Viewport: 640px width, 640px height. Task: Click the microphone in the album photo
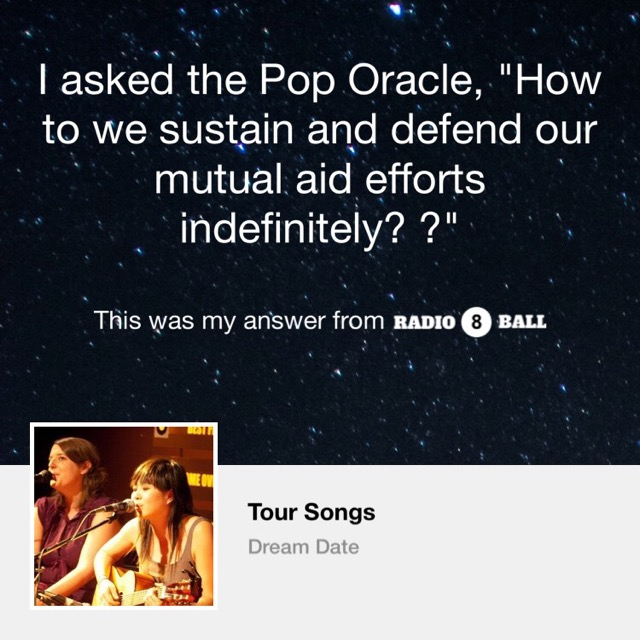click(x=118, y=507)
